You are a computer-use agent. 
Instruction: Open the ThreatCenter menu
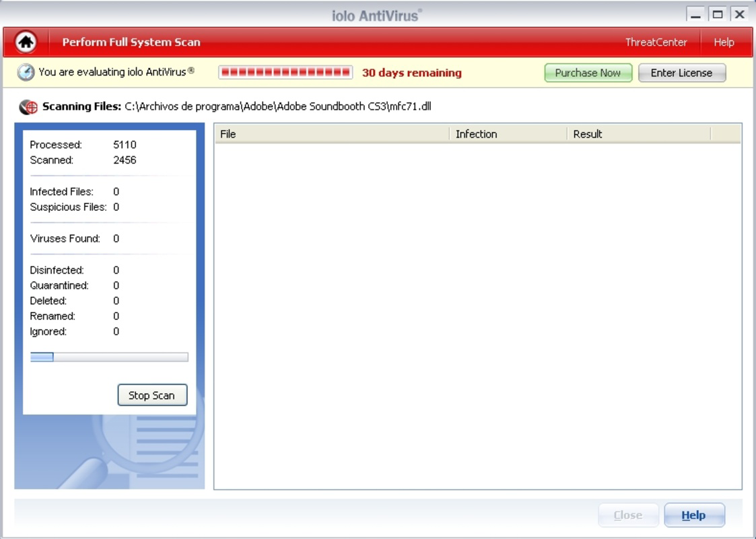point(656,42)
